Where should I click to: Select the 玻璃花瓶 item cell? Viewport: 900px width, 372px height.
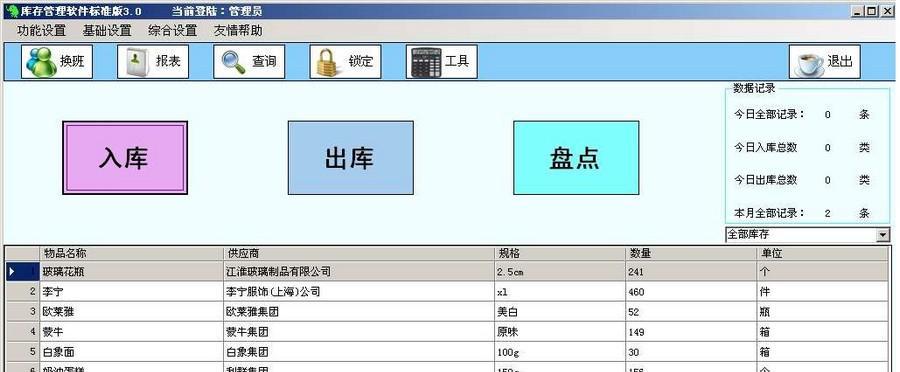click(x=131, y=272)
